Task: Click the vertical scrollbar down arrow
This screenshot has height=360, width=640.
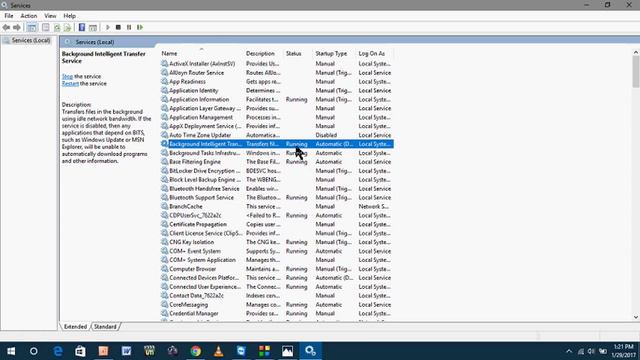Action: pyautogui.click(x=636, y=317)
